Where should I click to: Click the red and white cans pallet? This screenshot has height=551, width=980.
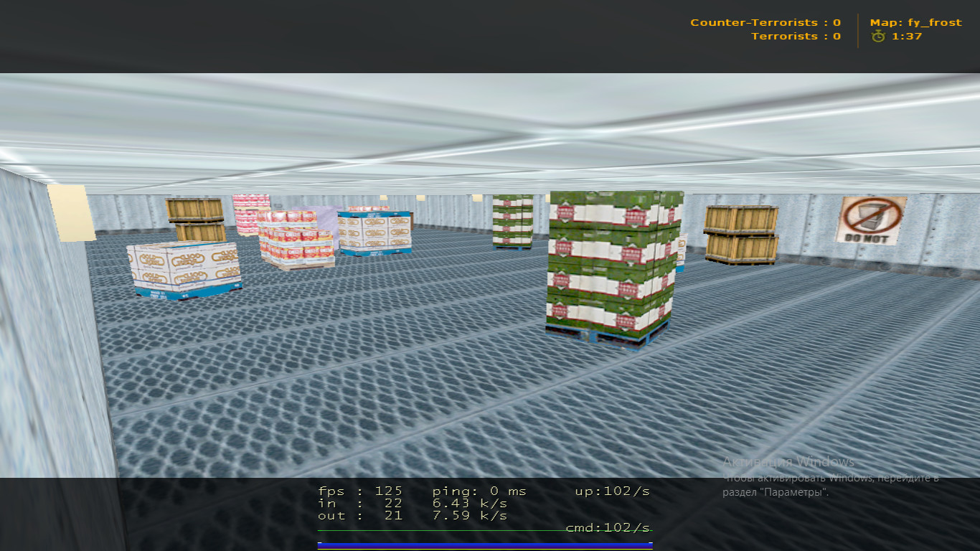click(x=296, y=240)
